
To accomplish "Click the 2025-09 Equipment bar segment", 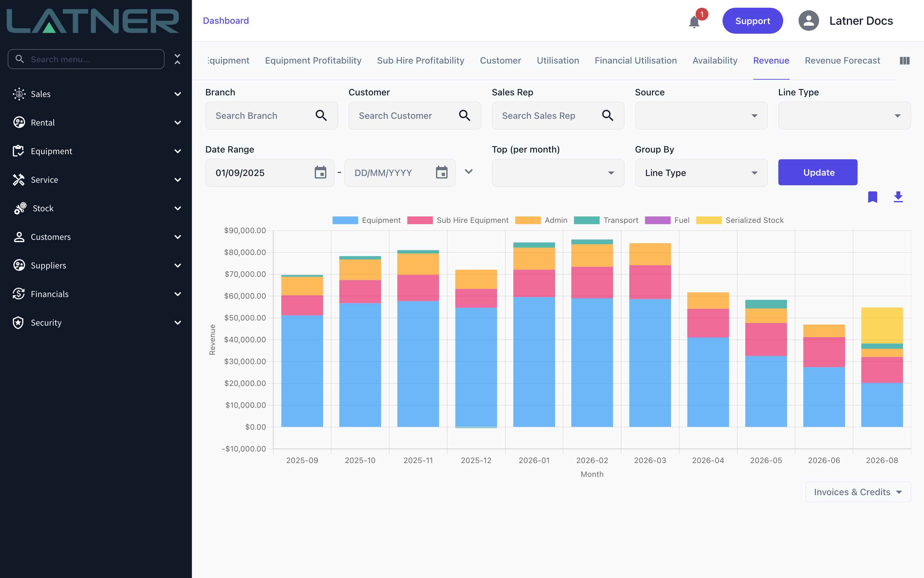I will point(302,371).
